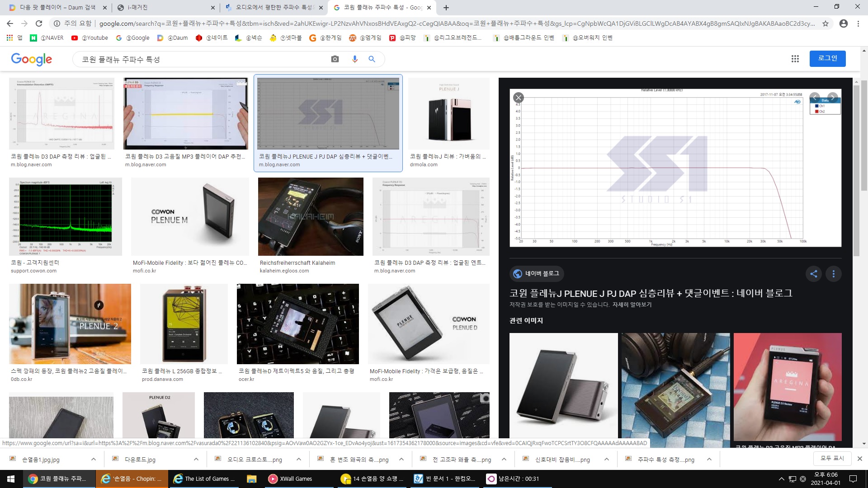Expand 혼 변조 왜곡의 download options

coord(401,459)
